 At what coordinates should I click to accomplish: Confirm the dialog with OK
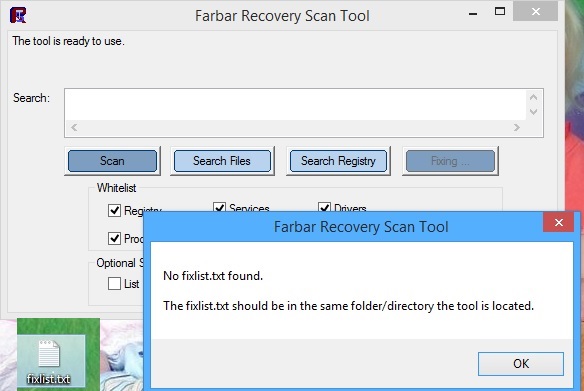pyautogui.click(x=521, y=364)
